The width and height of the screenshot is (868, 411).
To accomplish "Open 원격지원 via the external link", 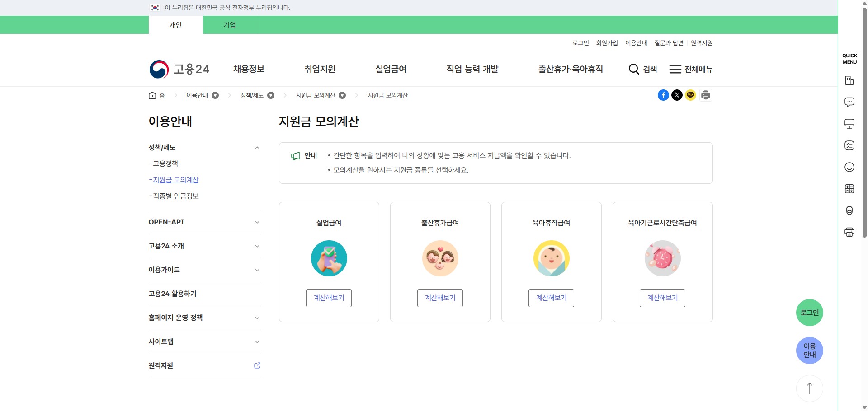I will point(257,365).
